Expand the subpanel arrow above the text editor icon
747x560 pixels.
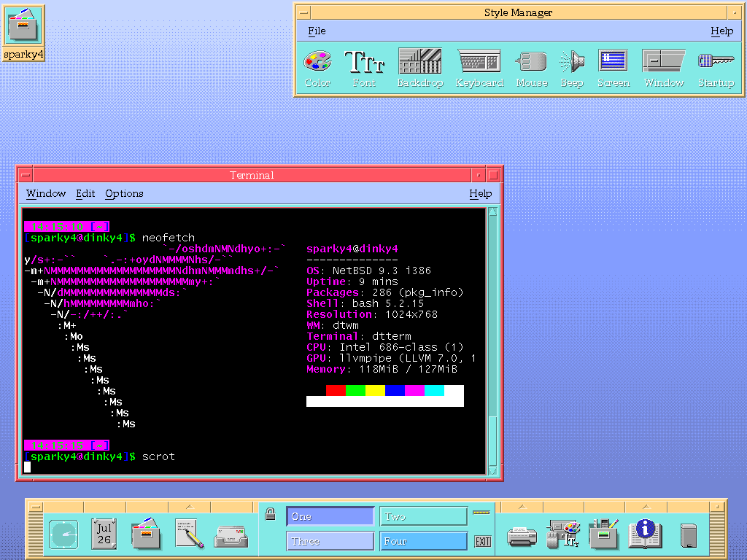(x=189, y=506)
